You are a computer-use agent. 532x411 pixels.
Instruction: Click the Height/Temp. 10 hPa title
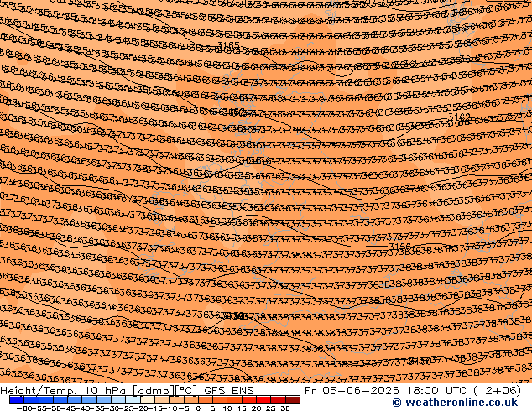(x=64, y=390)
